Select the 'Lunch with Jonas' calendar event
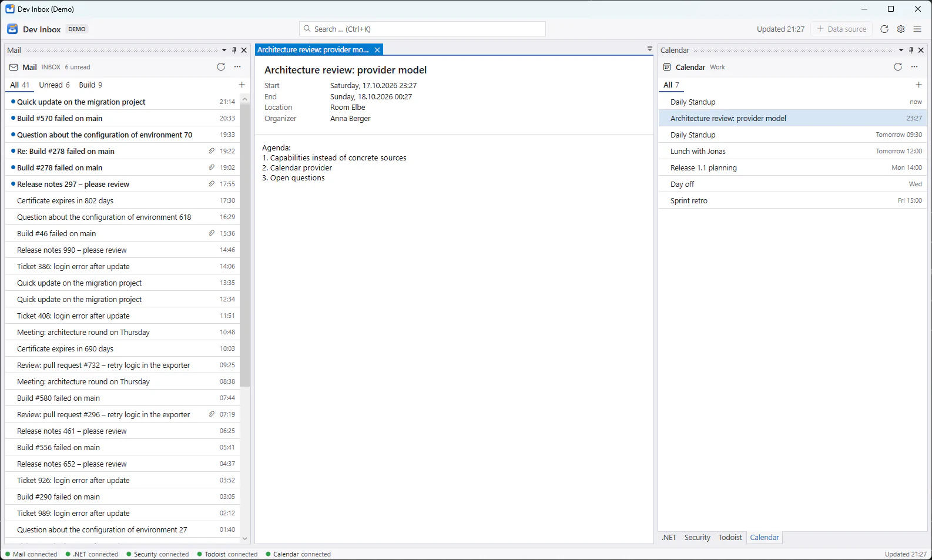Viewport: 932px width, 560px height. pos(793,151)
